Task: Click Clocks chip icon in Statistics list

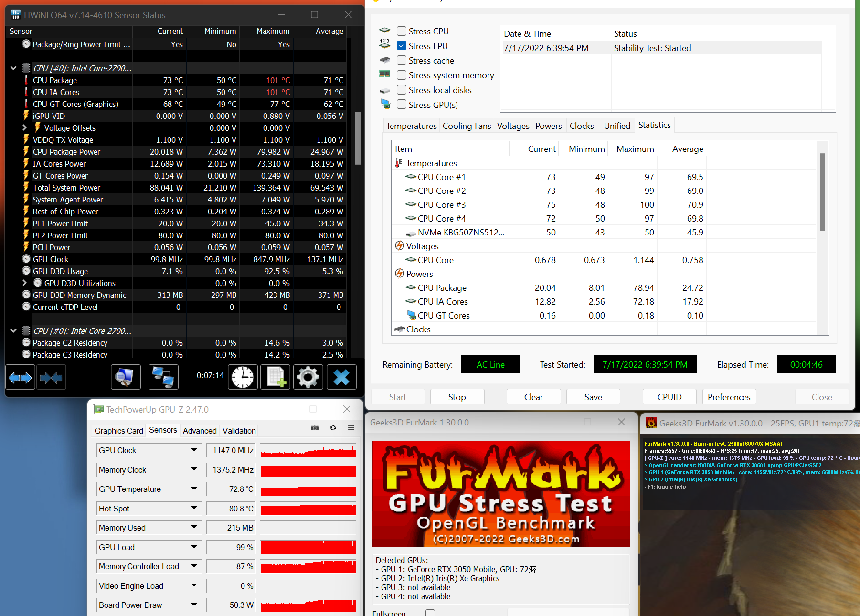Action: (399, 329)
